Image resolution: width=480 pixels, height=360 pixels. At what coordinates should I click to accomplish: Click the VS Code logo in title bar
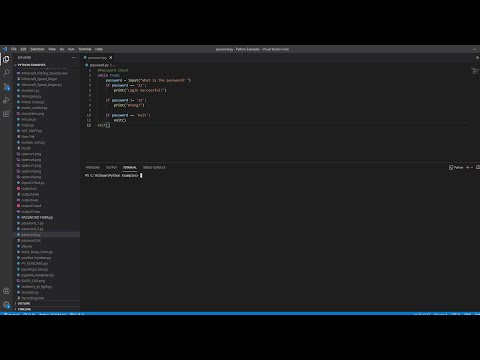click(x=5, y=49)
